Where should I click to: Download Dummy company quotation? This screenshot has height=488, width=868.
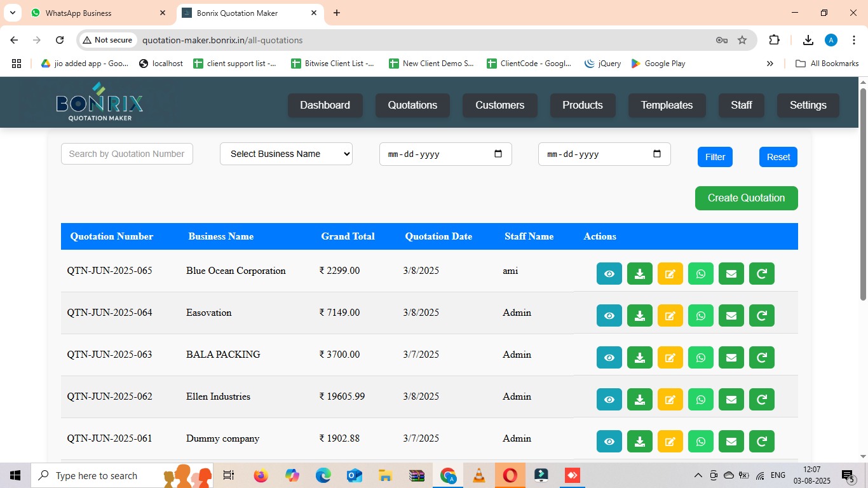[x=640, y=442]
